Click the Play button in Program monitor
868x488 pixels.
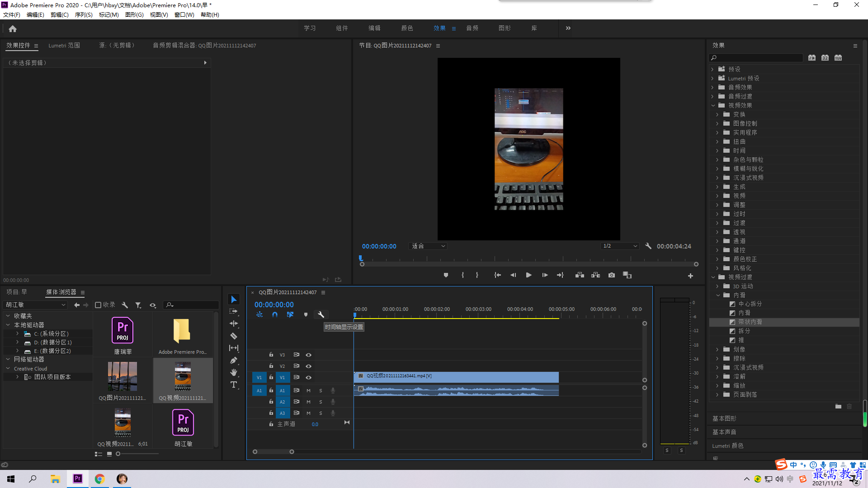[x=528, y=275]
